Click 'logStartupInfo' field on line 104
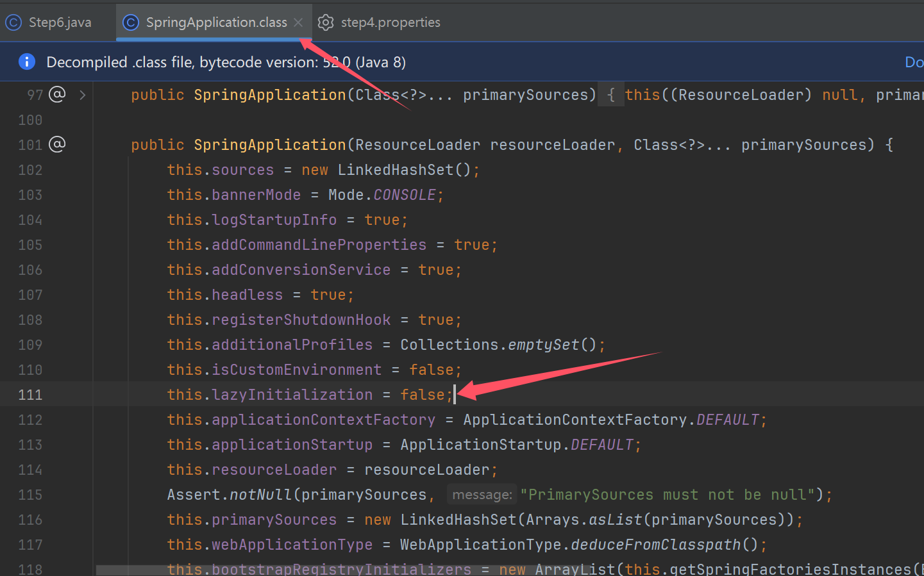Image resolution: width=924 pixels, height=576 pixels. click(274, 220)
